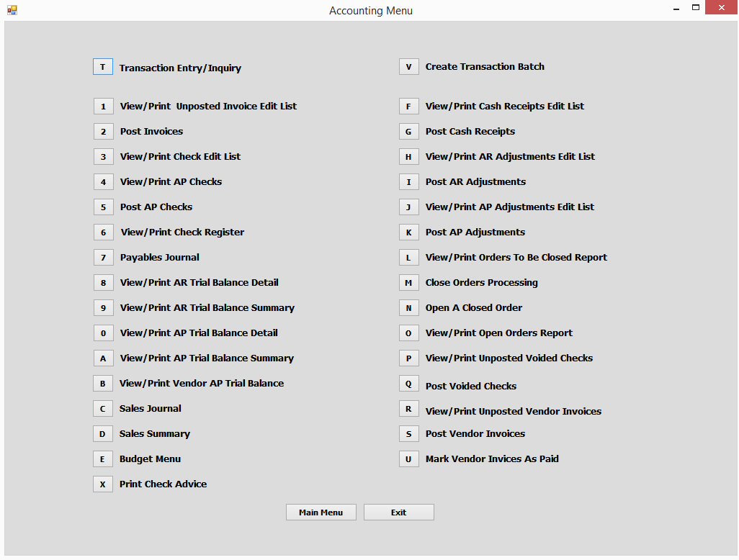This screenshot has height=560, width=739.
Task: Click the 'Post Invoices' text
Action: 151,132
